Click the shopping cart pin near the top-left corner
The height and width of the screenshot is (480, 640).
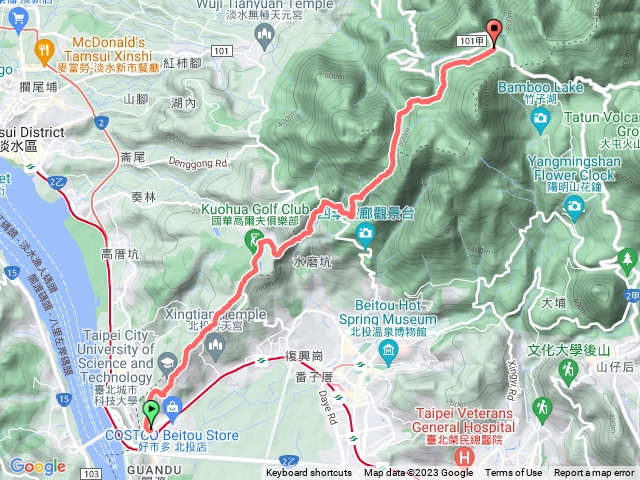point(18,20)
